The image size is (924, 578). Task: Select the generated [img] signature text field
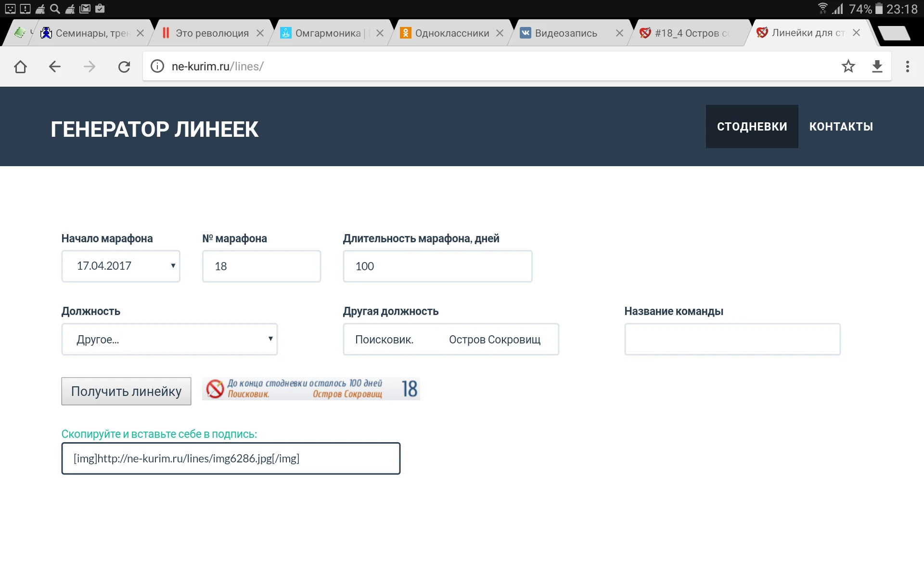(x=231, y=458)
